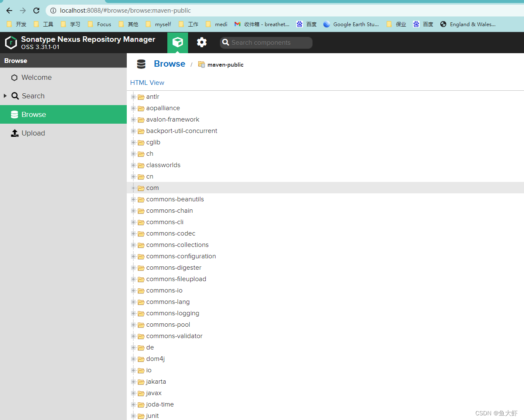Expand the commons-io folder node
This screenshot has width=524, height=420.
[134, 290]
